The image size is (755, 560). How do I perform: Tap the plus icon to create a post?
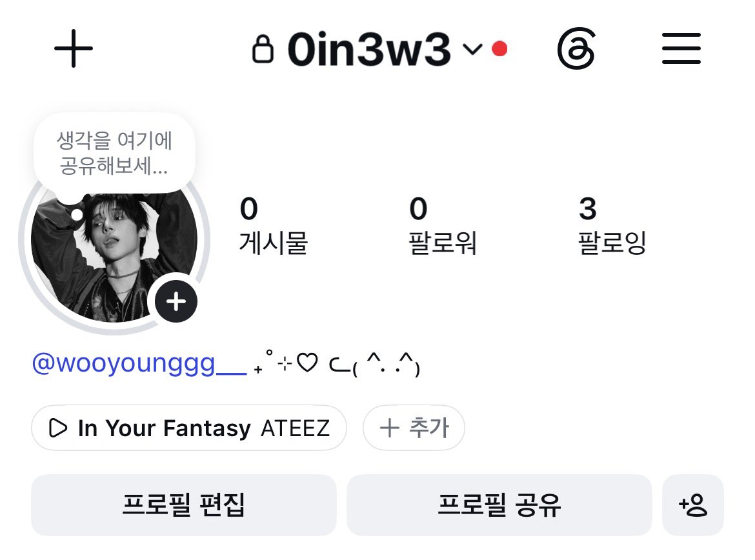click(x=73, y=48)
